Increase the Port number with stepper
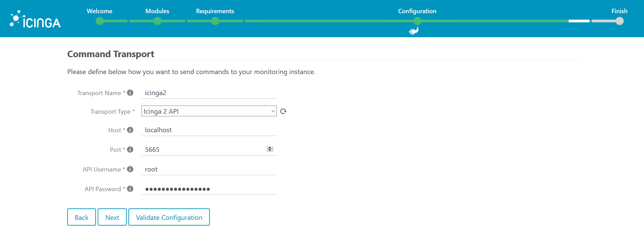 click(x=270, y=148)
